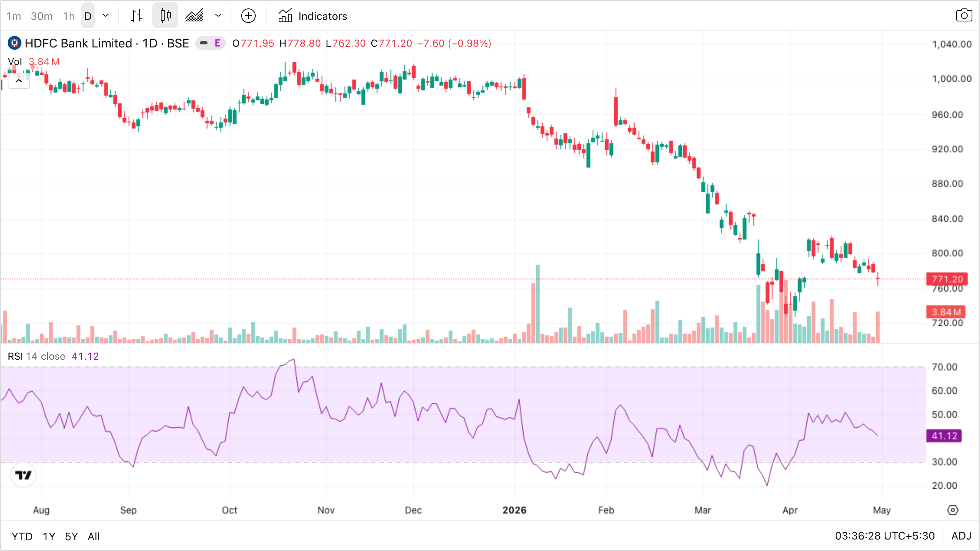Select the 30m timeframe

pos(42,16)
